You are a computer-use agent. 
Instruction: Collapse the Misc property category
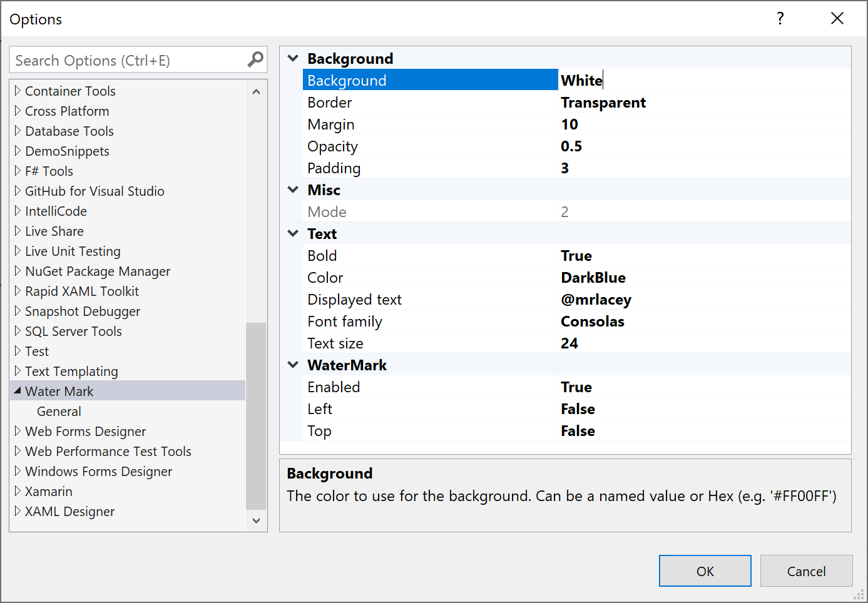293,190
